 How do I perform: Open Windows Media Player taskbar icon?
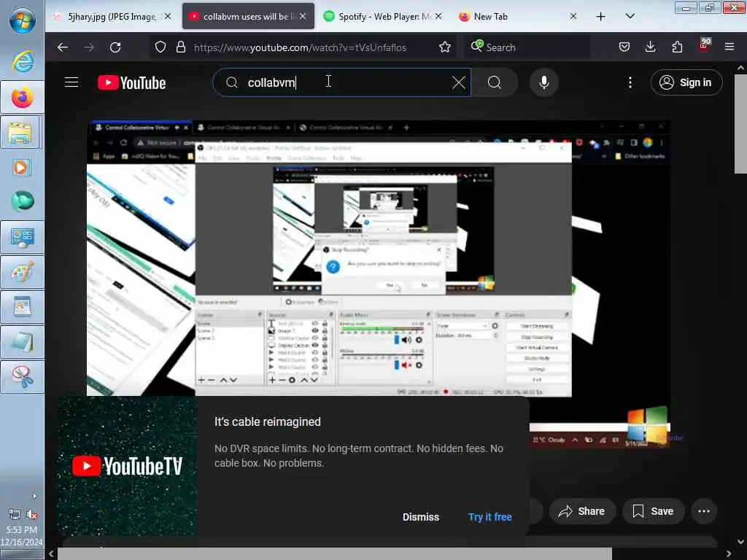coord(21,167)
